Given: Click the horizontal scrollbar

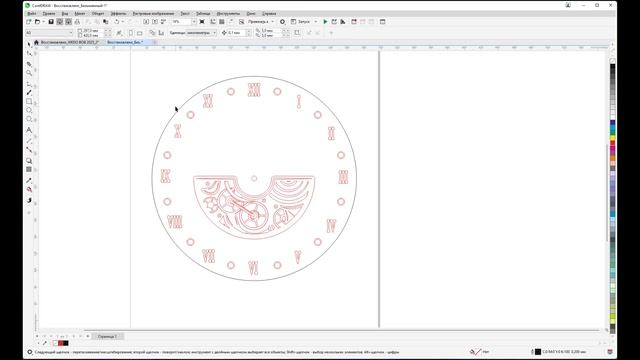Looking at the screenshot, I should (342, 330).
